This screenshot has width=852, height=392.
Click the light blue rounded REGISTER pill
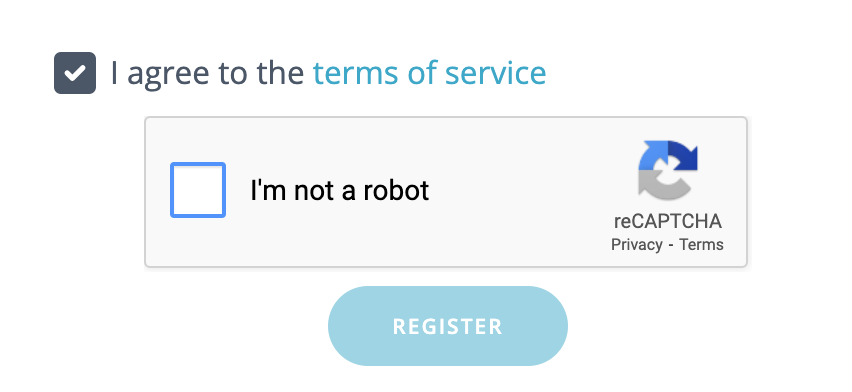pos(448,326)
